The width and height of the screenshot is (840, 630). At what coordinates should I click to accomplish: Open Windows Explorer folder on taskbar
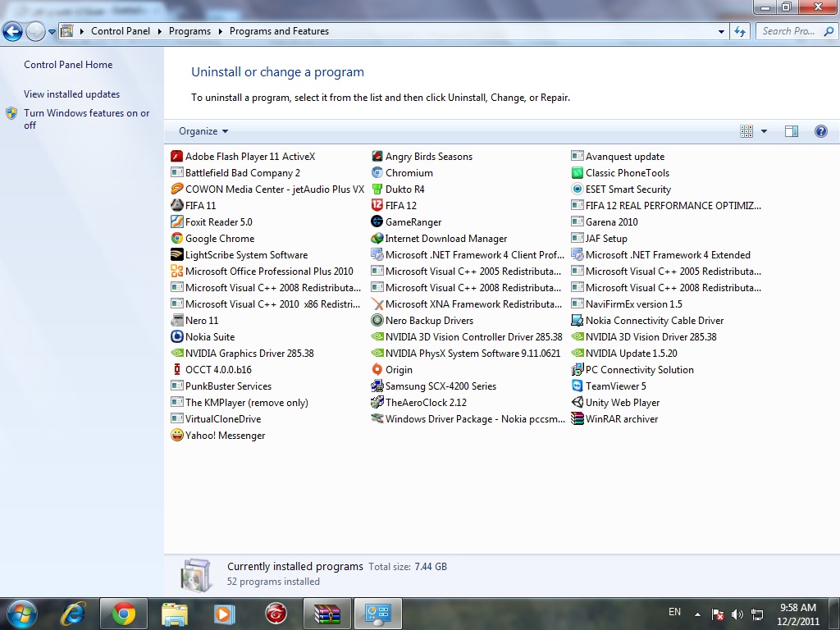pos(175,614)
